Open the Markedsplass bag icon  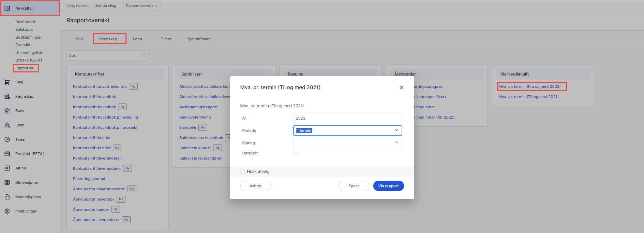tap(7, 197)
